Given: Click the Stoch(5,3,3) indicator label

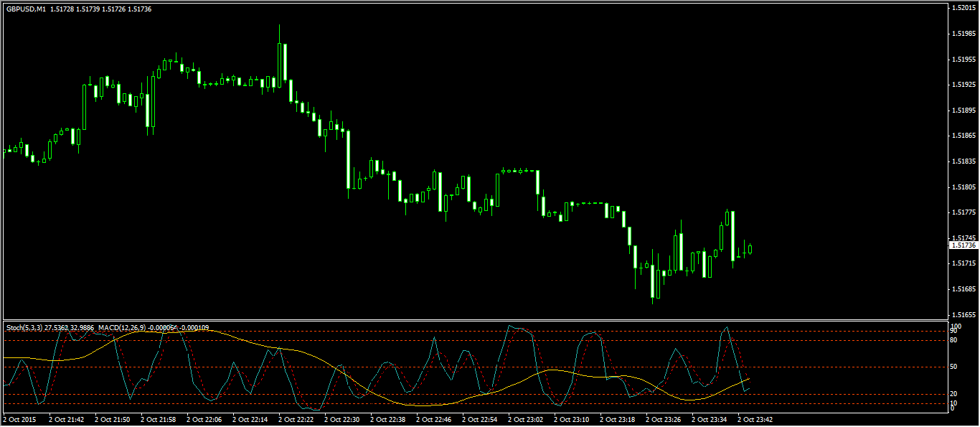Looking at the screenshot, I should tap(24, 328).
